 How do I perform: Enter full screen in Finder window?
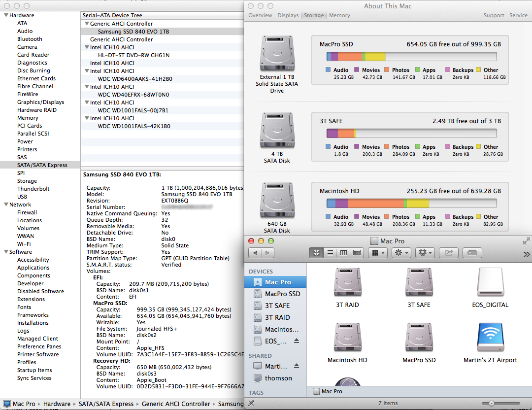point(526,241)
